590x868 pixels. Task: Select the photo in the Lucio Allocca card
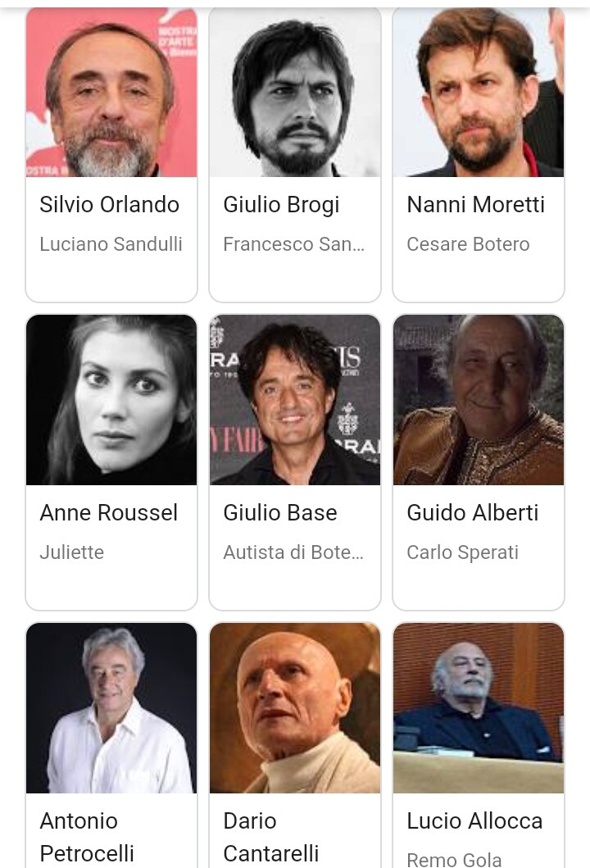point(479,708)
